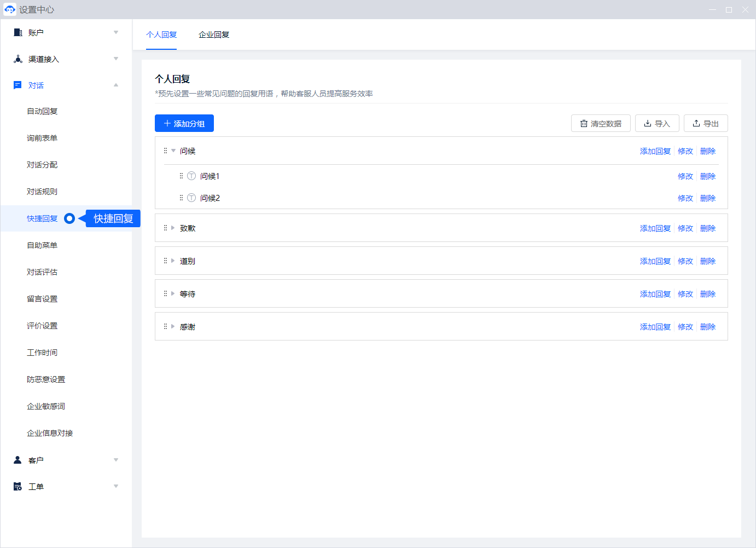The image size is (756, 548).
Task: Open 对话分配 in the sidebar
Action: [42, 165]
